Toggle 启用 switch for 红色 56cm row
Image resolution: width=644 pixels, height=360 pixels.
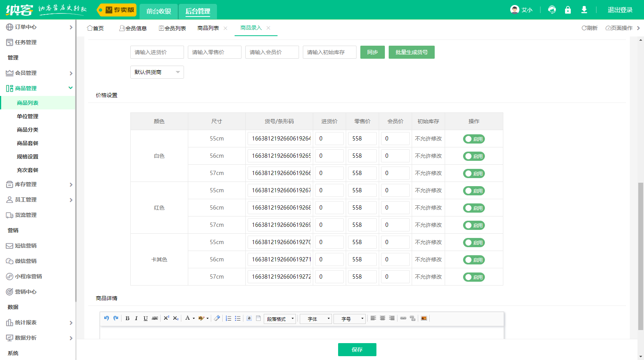pos(474,208)
